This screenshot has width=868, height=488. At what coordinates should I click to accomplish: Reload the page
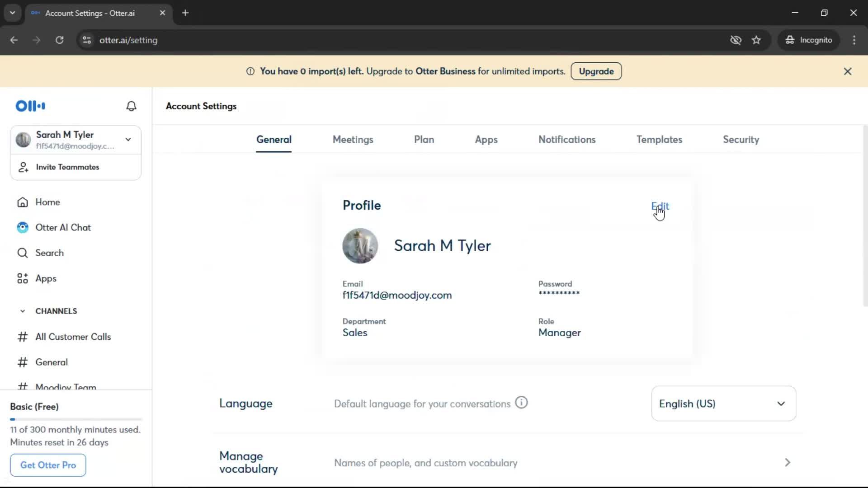pyautogui.click(x=60, y=40)
